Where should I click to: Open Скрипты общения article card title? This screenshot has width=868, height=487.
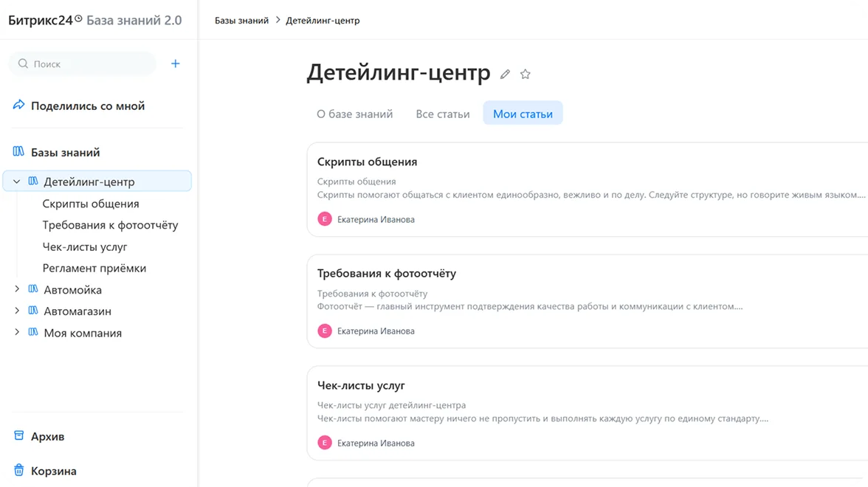[x=367, y=162]
